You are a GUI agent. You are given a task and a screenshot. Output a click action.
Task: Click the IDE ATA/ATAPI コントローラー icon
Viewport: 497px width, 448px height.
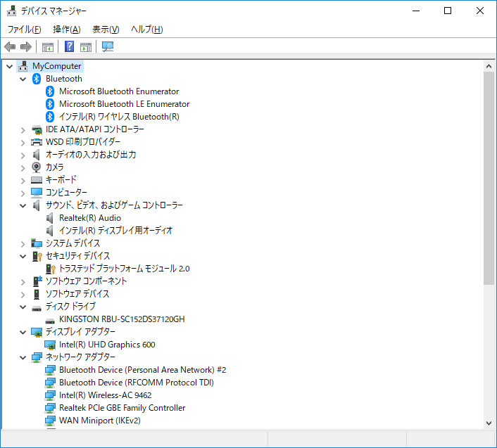pyautogui.click(x=37, y=129)
